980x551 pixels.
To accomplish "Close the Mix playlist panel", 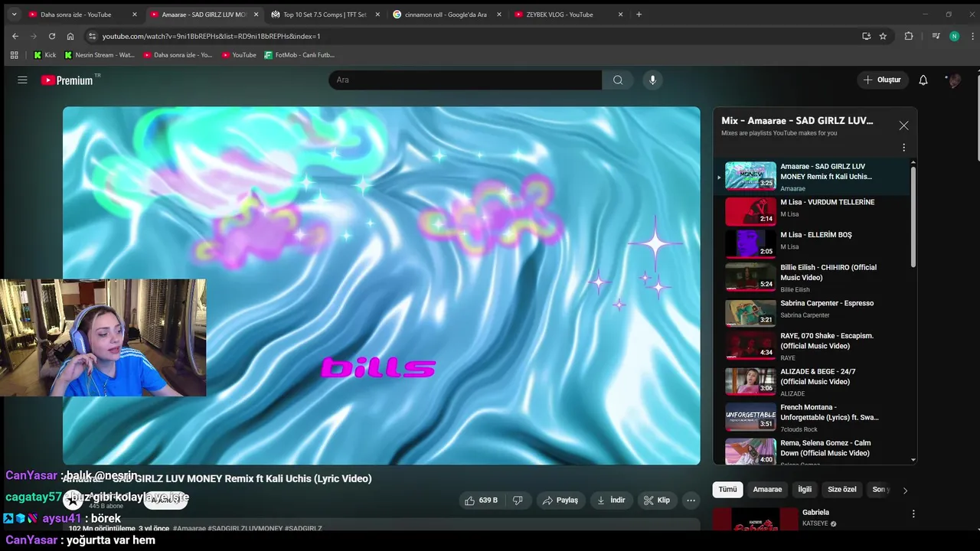I will 903,126.
